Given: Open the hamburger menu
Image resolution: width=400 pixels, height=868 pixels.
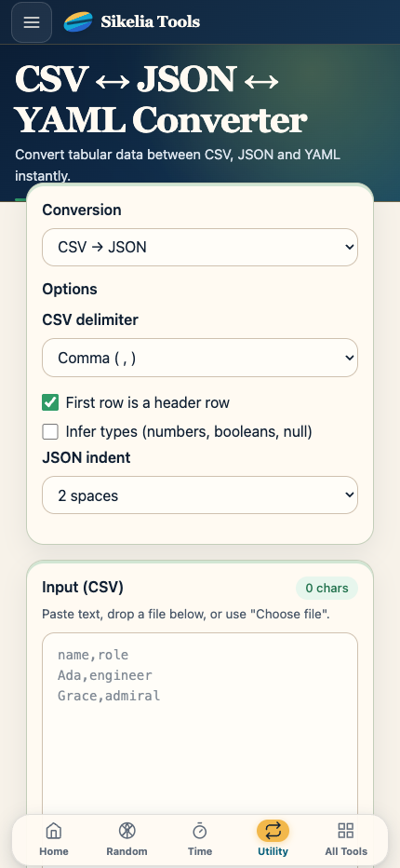Looking at the screenshot, I should click(x=32, y=22).
